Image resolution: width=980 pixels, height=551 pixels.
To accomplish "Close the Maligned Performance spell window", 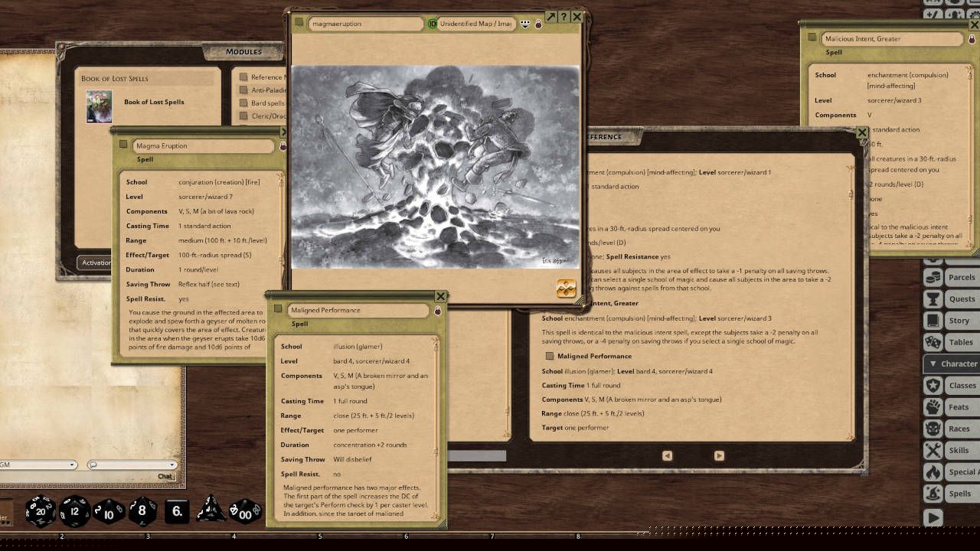I will click(x=440, y=296).
